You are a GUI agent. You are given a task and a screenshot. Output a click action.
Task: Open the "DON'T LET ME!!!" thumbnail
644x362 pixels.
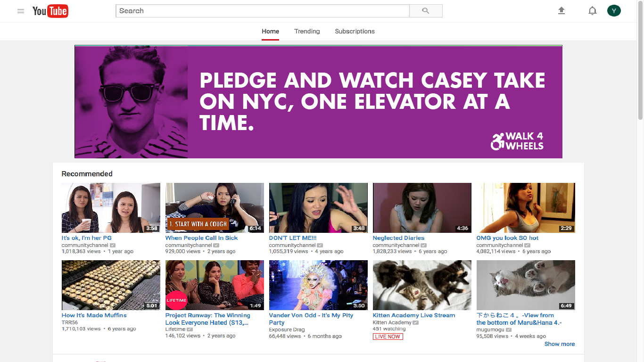point(318,208)
